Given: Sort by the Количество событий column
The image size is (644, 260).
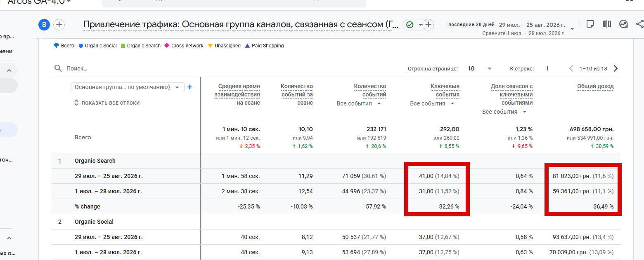Looking at the screenshot, I should [370, 90].
